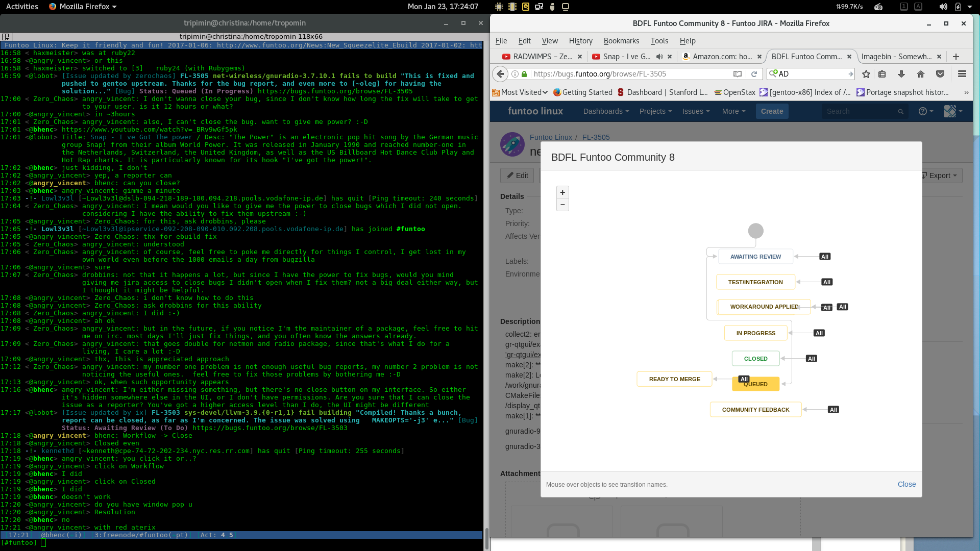Reload the page with the refresh icon

754,74
